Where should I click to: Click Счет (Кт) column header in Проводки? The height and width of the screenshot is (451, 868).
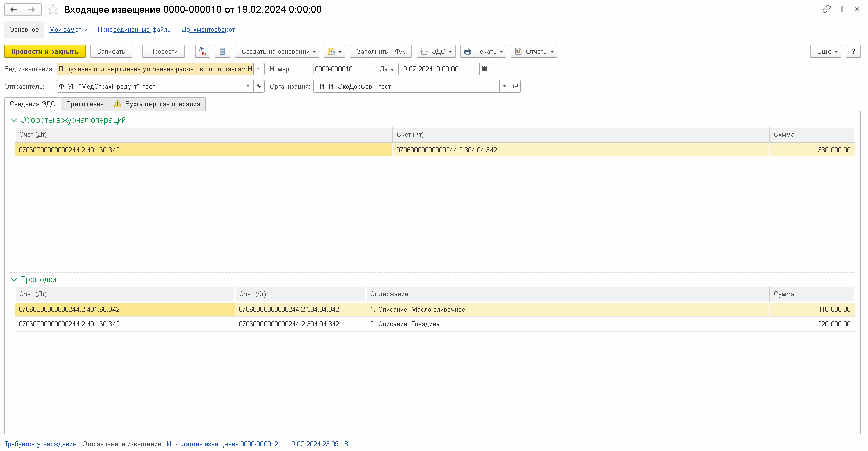pos(300,294)
